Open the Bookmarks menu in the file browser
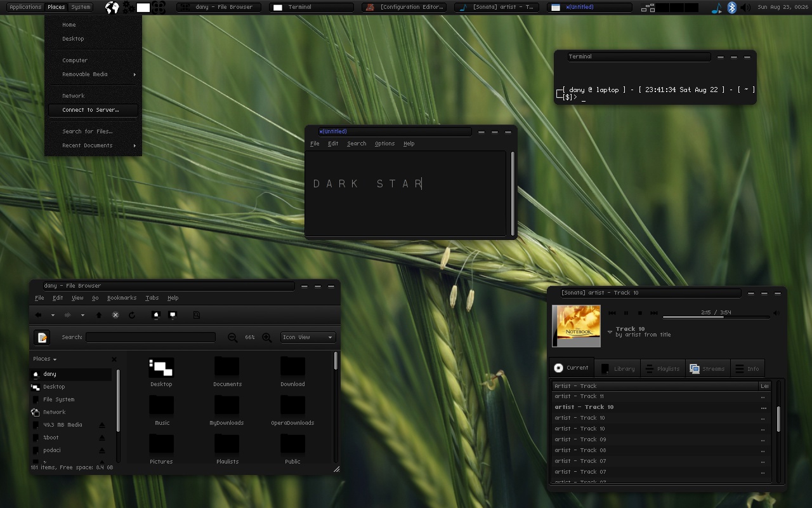812x508 pixels. 121,297
